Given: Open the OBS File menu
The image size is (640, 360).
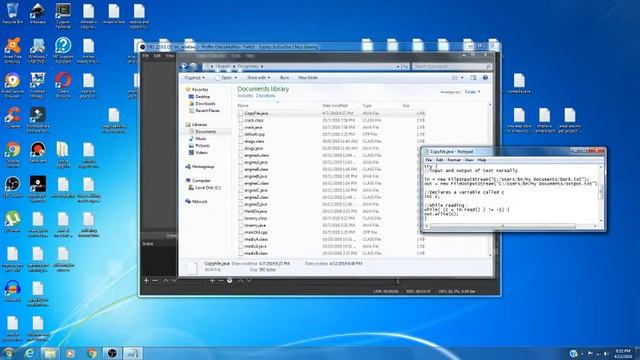Looking at the screenshot, I should (x=145, y=56).
